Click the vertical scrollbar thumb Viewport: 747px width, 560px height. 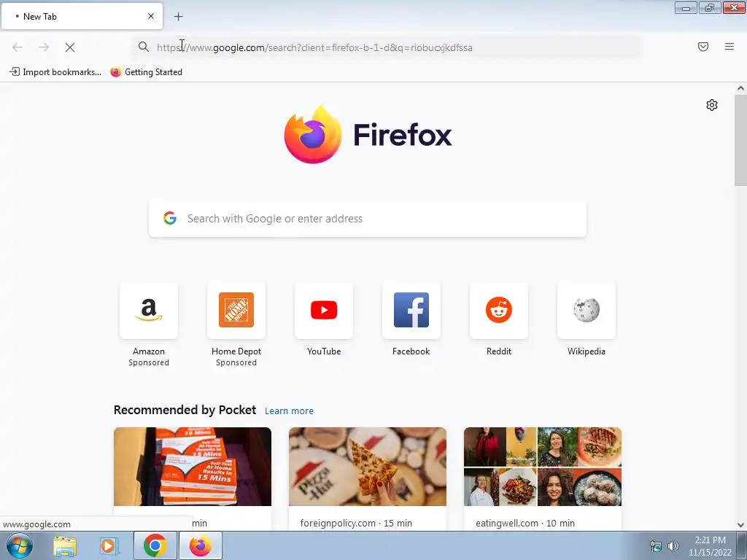click(740, 141)
